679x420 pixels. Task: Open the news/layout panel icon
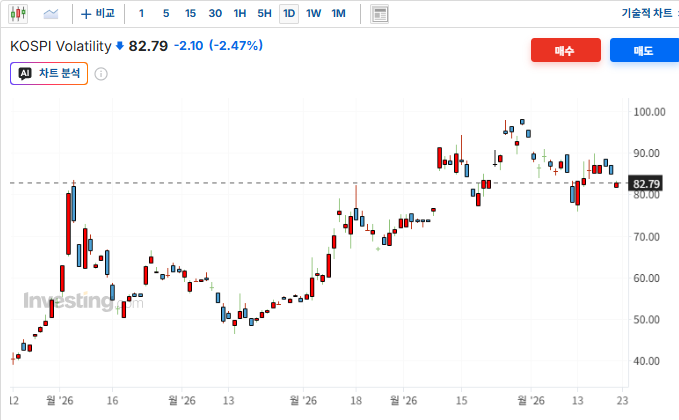(379, 14)
